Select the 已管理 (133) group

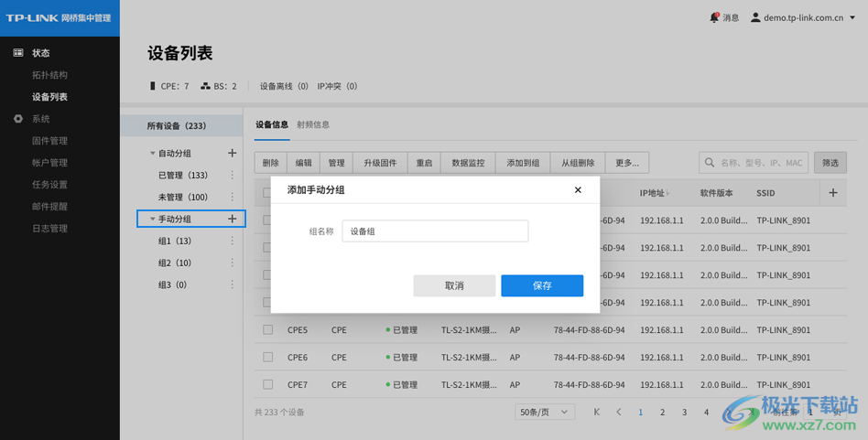tap(183, 176)
